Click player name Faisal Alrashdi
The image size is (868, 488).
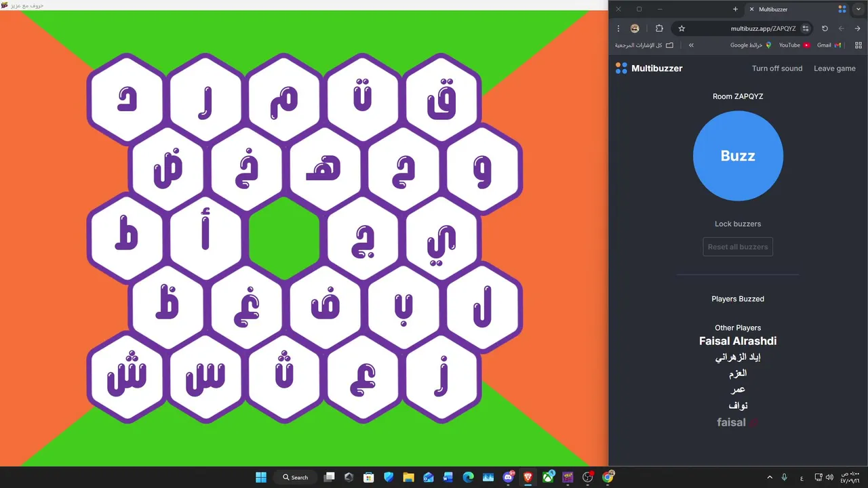738,341
